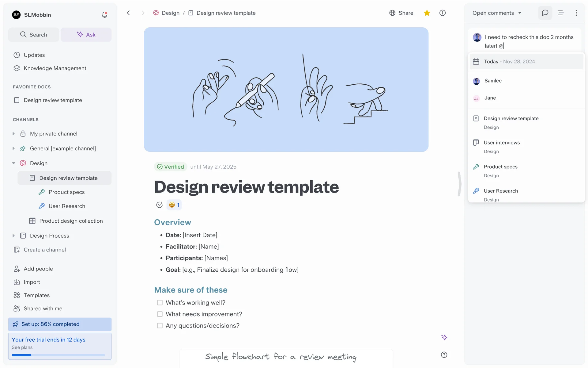Open the "Open comments" filter dropdown
Screen dimensions: 588x368
click(x=496, y=13)
